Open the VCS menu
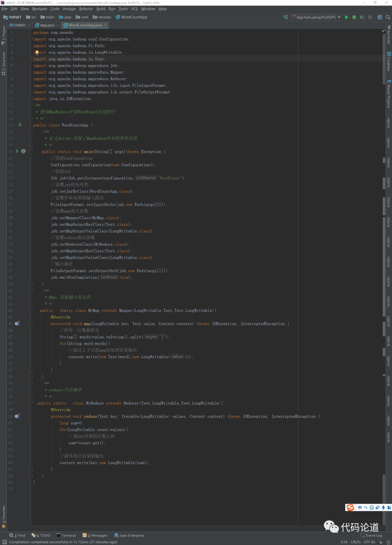Viewport: 392px width, 545px height. [x=134, y=9]
